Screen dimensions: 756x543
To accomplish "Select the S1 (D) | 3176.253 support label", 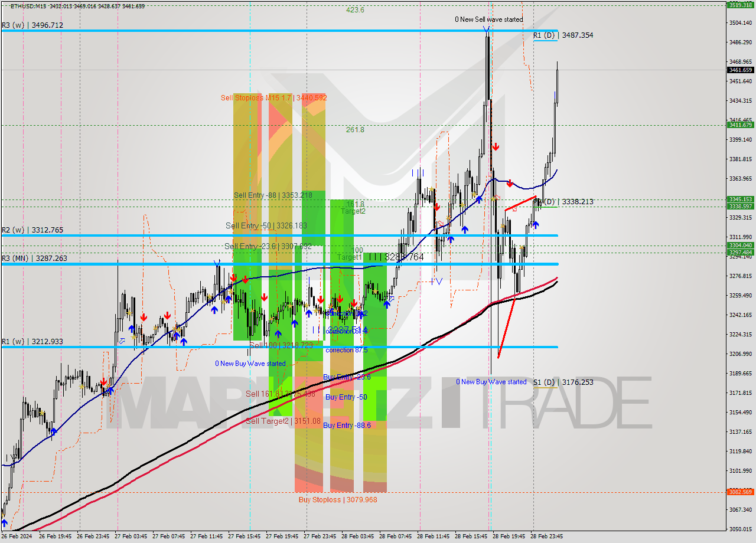I will 563,382.
